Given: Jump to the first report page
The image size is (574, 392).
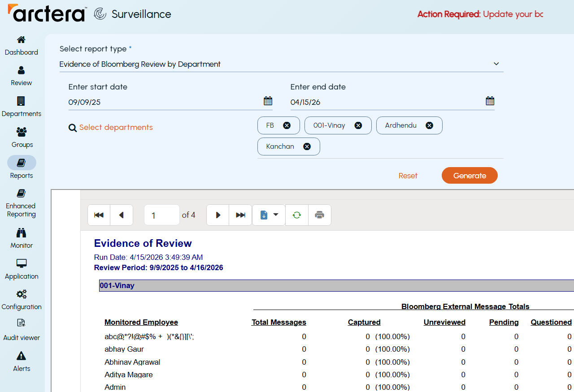Looking at the screenshot, I should [99, 215].
